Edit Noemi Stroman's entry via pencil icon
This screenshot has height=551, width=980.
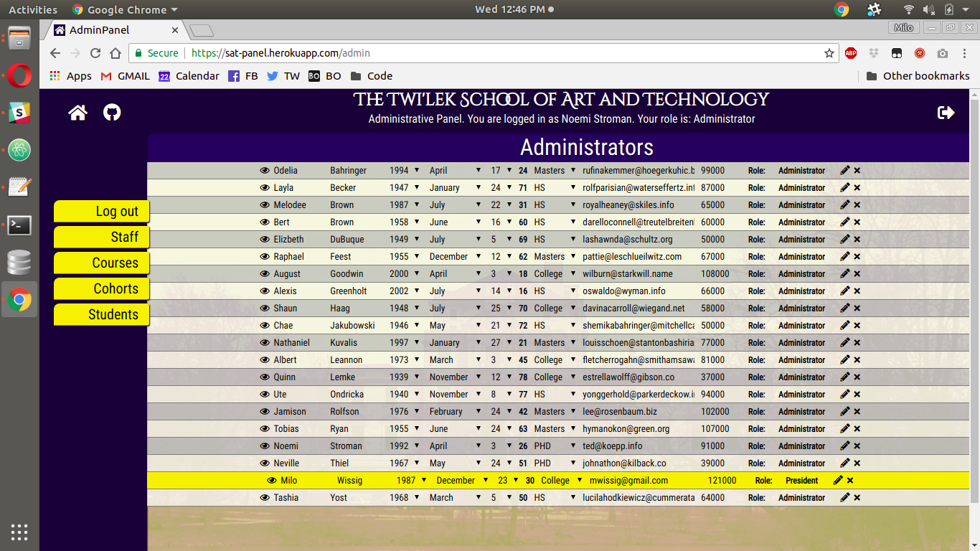pos(845,446)
